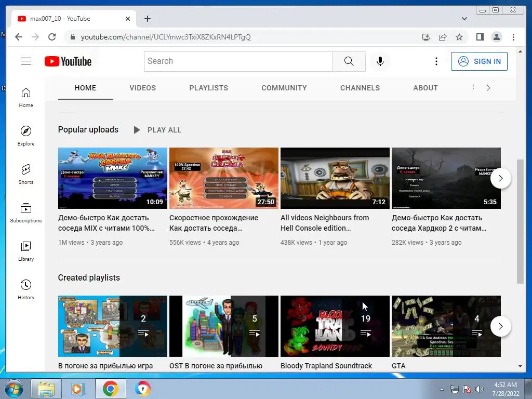
Task: Click the search magnifier button
Action: (x=349, y=61)
